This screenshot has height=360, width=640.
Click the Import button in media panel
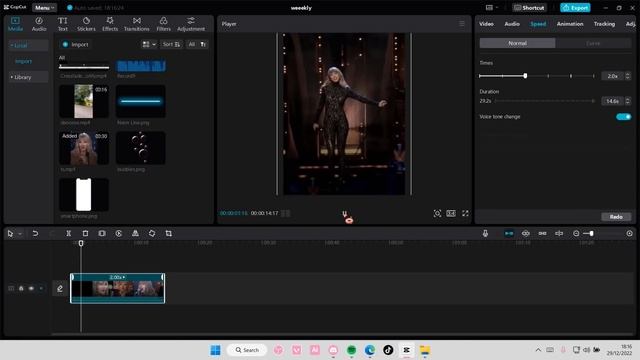click(x=75, y=44)
